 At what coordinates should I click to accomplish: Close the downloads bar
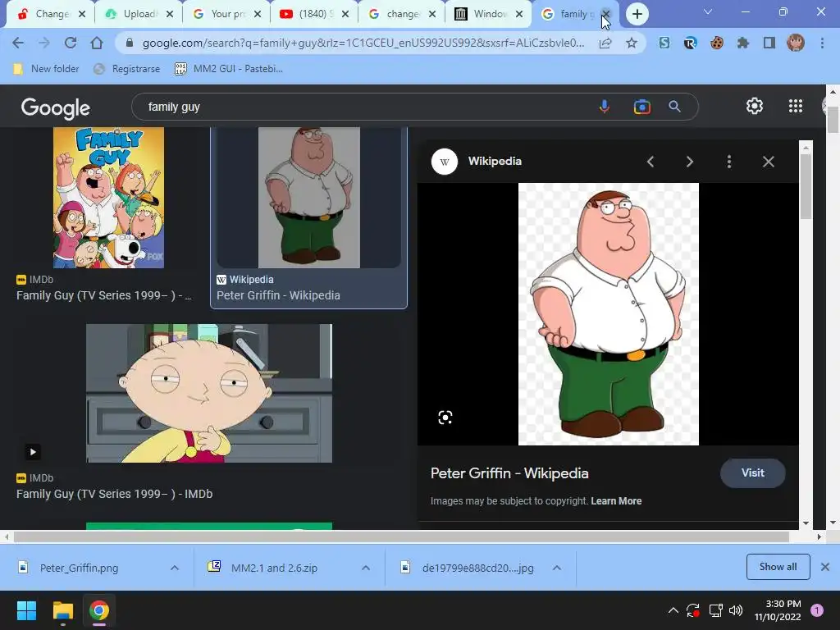[825, 567]
